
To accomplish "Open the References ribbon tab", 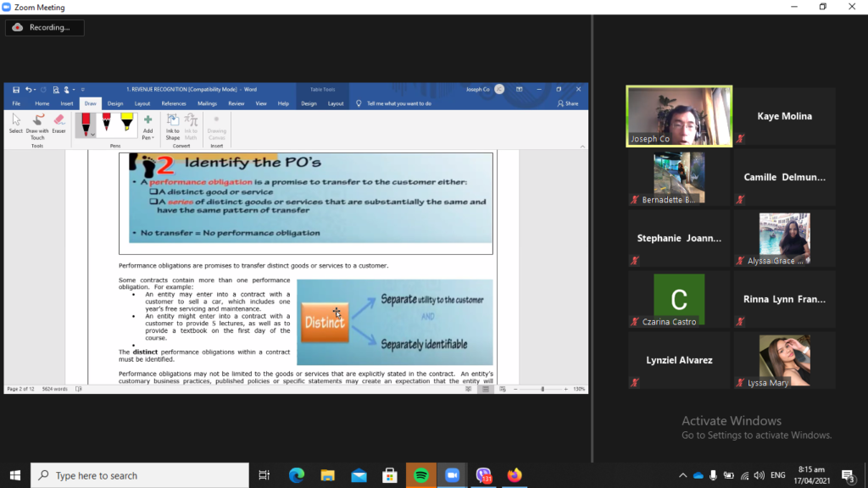I will [174, 103].
